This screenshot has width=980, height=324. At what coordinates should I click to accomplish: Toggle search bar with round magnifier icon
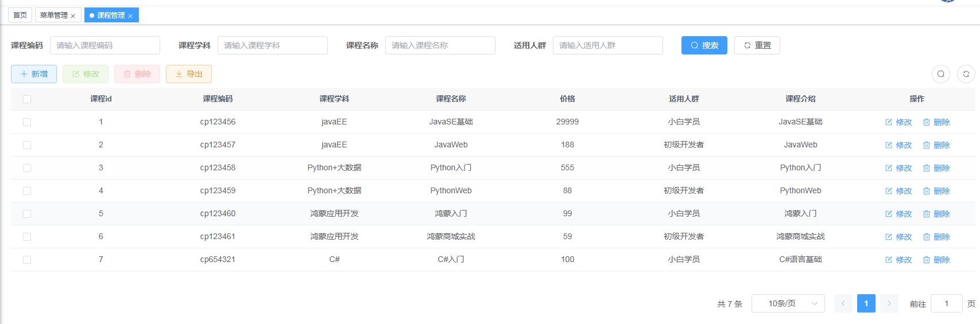(941, 74)
